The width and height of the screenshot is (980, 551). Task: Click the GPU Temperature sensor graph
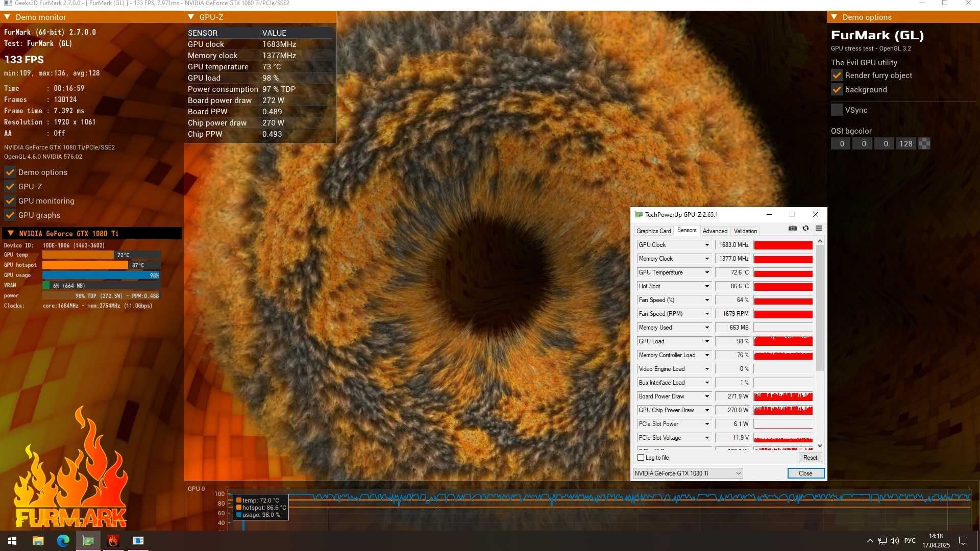tap(783, 273)
